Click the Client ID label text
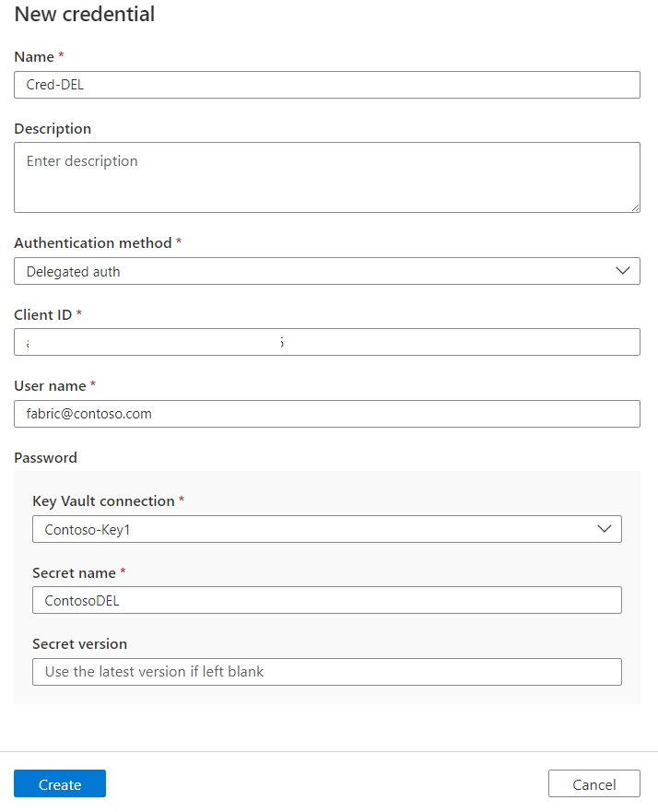The width and height of the screenshot is (658, 812). point(42,314)
